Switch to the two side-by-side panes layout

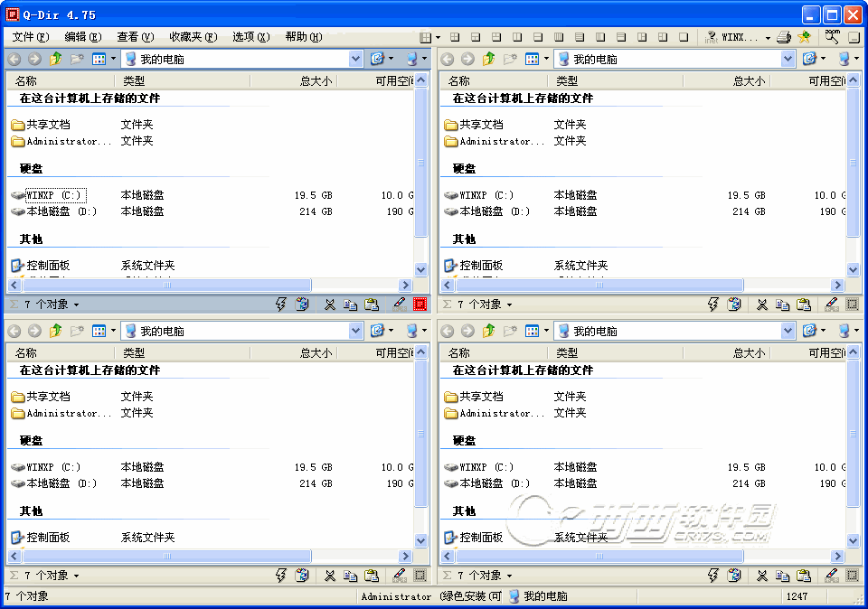tap(517, 37)
